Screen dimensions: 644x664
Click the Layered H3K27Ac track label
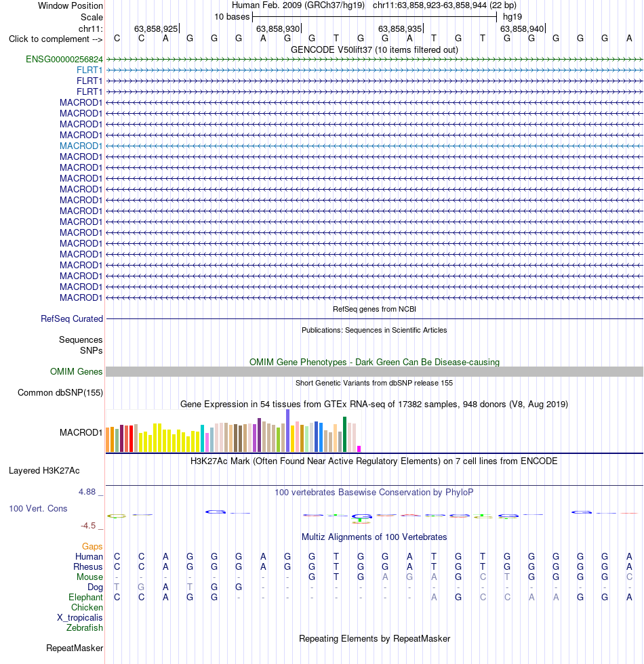coord(44,470)
